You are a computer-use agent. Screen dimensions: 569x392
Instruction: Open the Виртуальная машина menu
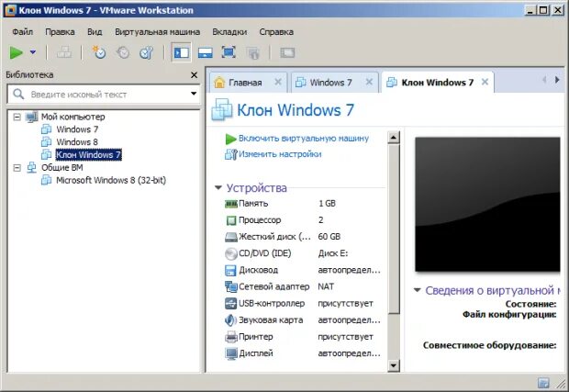pos(157,32)
